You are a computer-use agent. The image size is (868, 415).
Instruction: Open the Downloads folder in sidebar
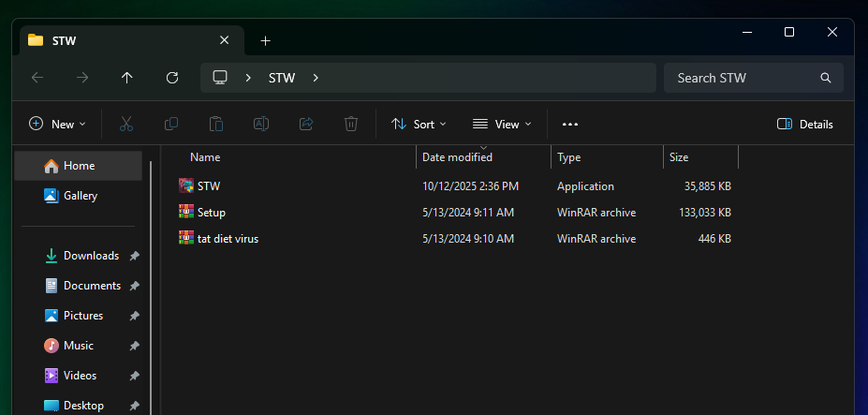pyautogui.click(x=91, y=256)
